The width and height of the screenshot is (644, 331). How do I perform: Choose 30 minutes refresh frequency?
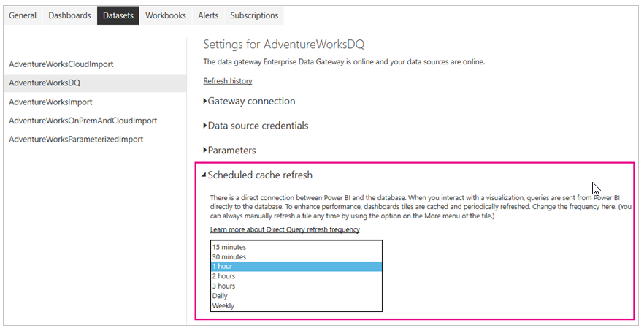[x=296, y=257]
